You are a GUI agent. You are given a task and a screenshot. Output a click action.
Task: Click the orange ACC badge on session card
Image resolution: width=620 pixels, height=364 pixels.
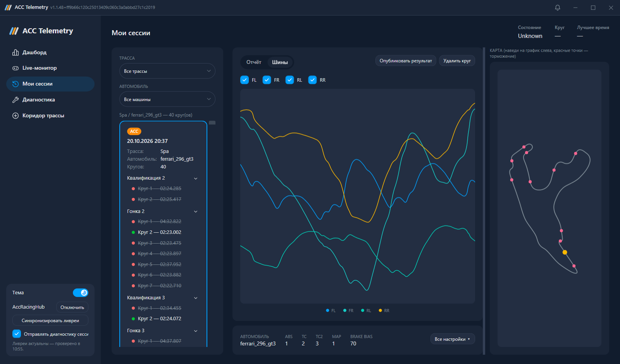click(x=134, y=131)
